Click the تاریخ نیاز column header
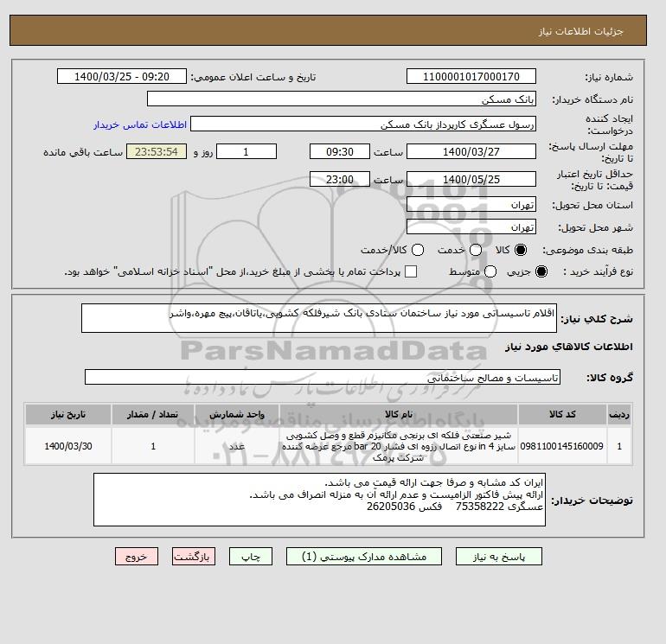The image size is (666, 644). 68,414
